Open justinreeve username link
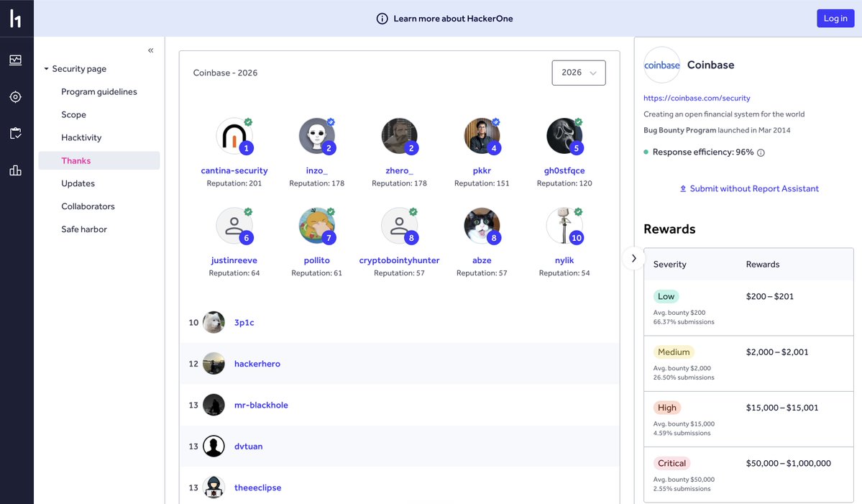 point(234,260)
